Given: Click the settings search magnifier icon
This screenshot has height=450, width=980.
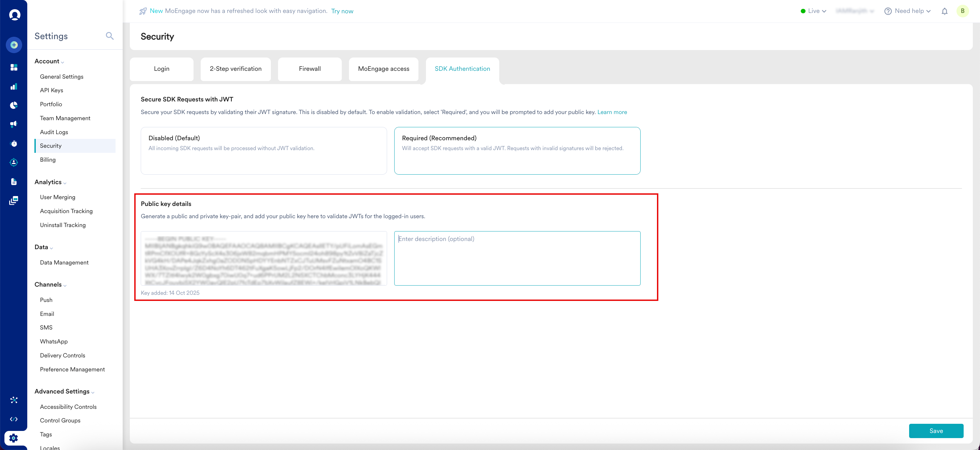Looking at the screenshot, I should (110, 36).
